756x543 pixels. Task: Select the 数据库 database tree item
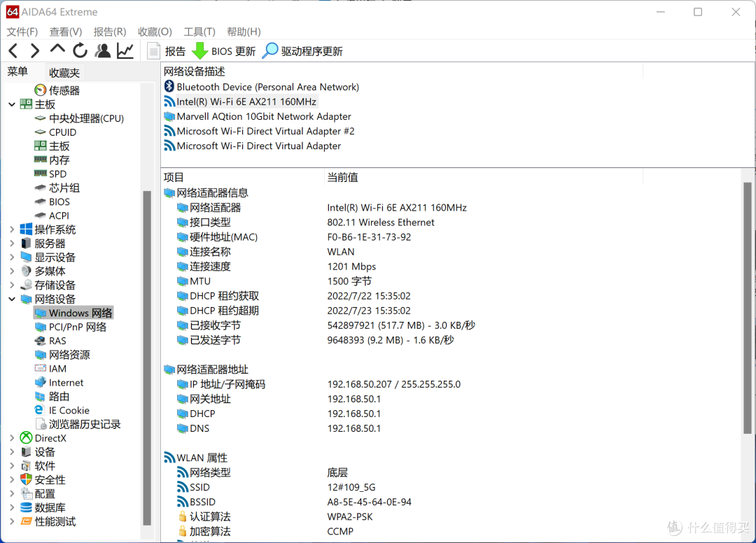(43, 508)
